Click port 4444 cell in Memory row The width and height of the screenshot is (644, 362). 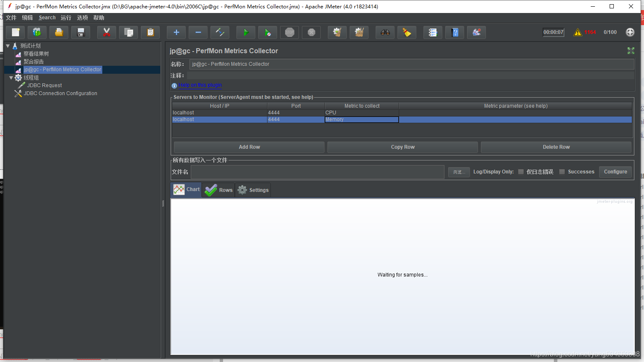tap(296, 119)
